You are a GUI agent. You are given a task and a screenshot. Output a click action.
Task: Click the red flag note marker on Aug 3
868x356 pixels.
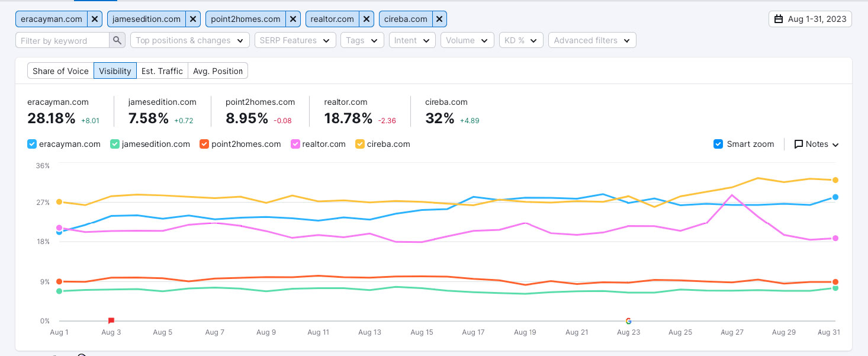click(x=111, y=320)
